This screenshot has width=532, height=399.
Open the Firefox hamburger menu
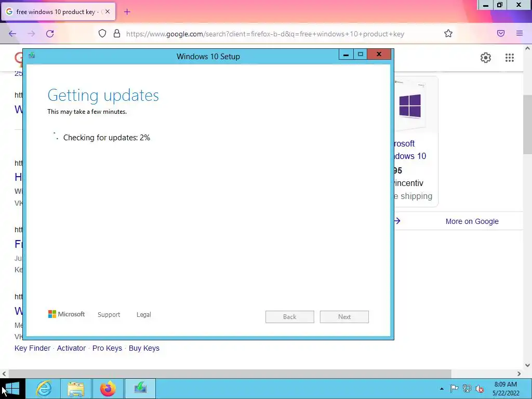[520, 33]
